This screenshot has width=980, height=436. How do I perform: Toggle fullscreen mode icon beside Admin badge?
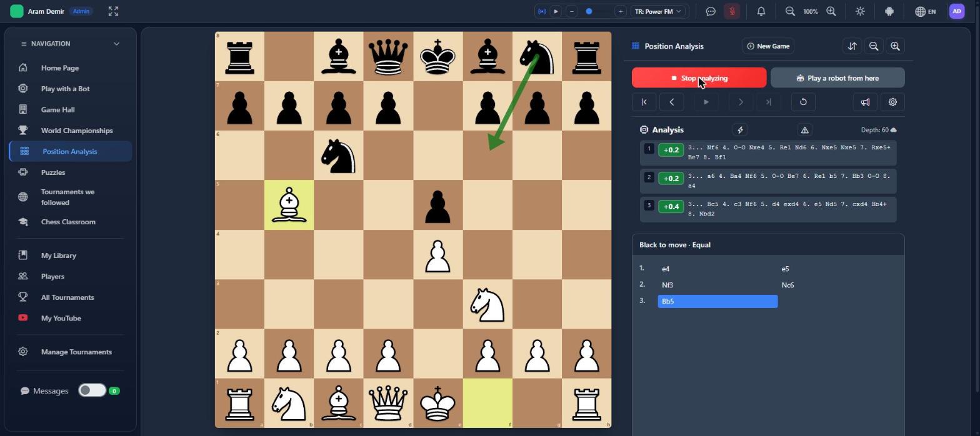click(113, 11)
